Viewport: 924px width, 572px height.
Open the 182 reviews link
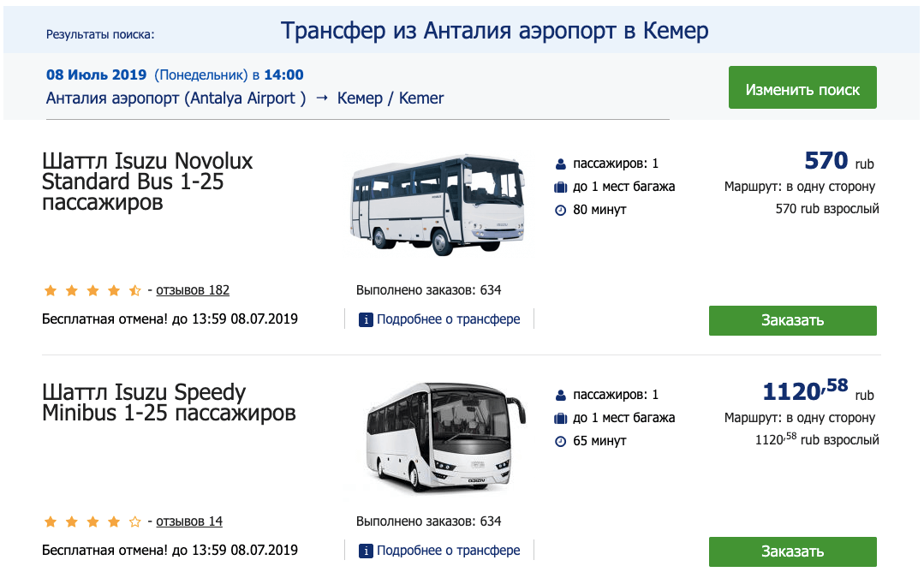(193, 290)
